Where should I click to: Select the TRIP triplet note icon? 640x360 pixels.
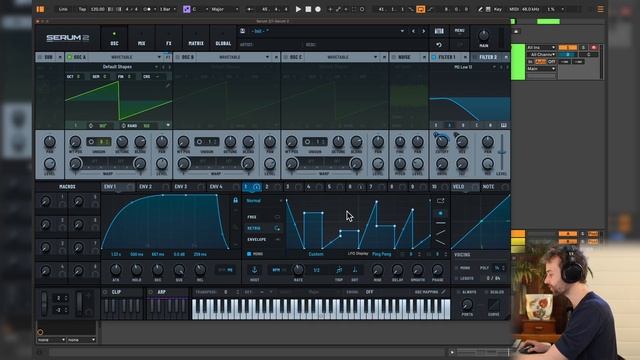[x=339, y=270]
